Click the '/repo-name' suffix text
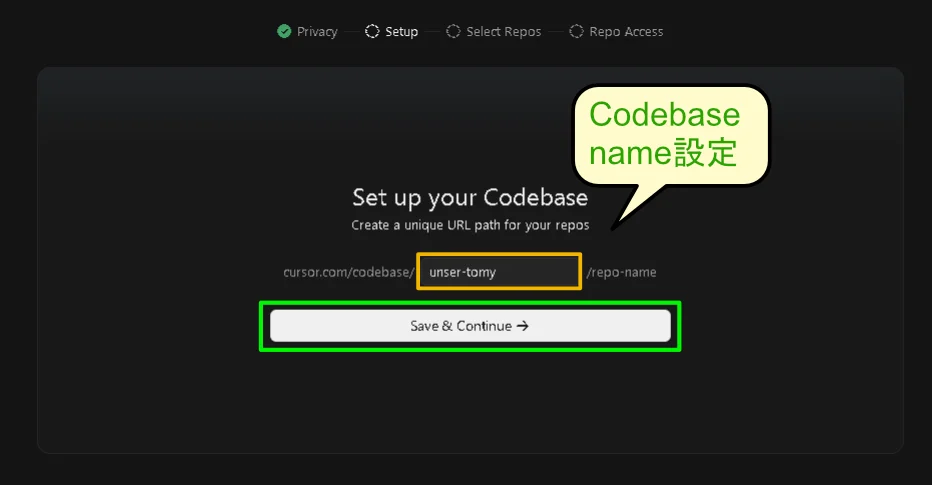 click(621, 272)
